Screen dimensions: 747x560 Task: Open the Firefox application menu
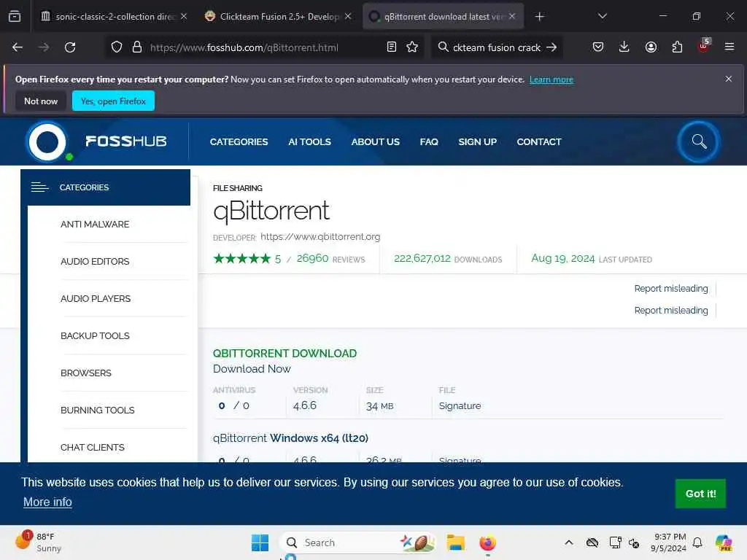[729, 47]
